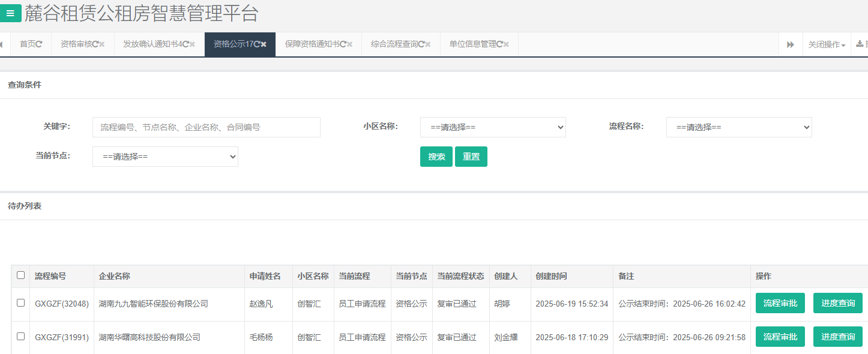Image resolution: width=868 pixels, height=354 pixels.
Task: Click 流程审批 for 赵逸凡's application
Action: pyautogui.click(x=780, y=303)
